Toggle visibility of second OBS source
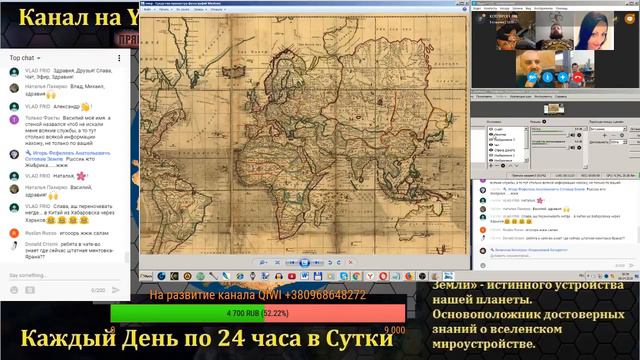Image resolution: width=640 pixels, height=360 pixels. pos(491,135)
